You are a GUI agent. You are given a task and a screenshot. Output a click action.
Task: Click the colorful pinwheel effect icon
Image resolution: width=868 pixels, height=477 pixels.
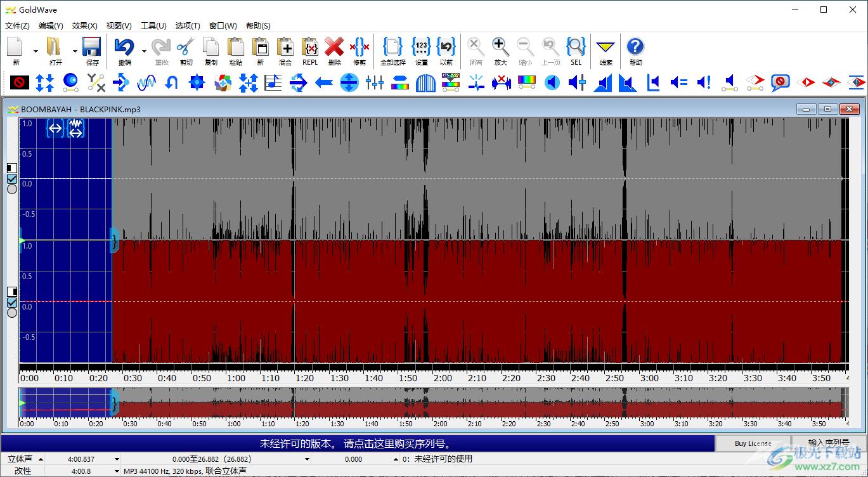[223, 82]
